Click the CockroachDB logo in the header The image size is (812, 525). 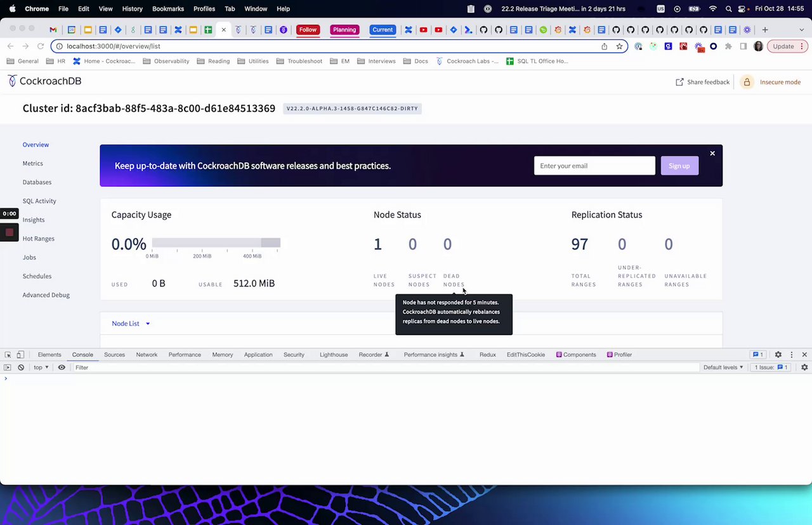click(44, 81)
